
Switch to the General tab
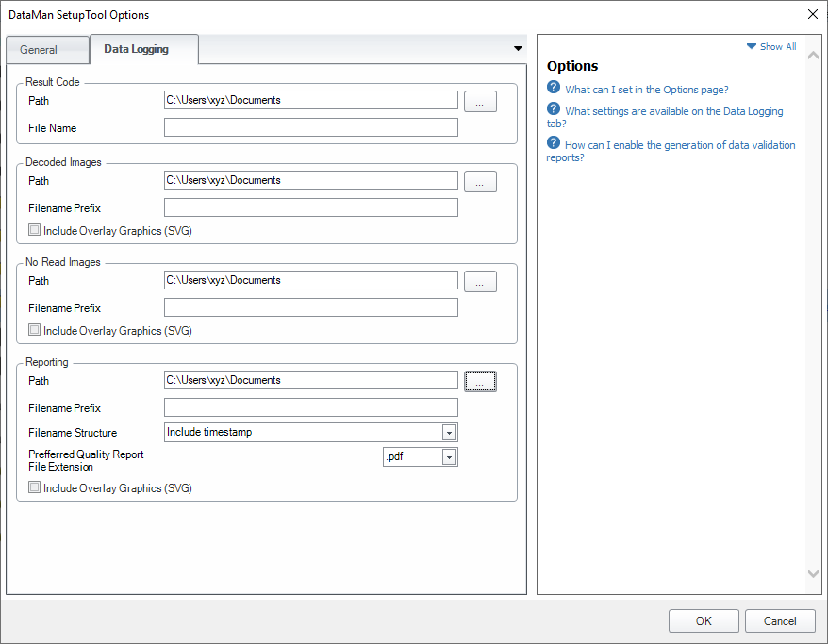[x=39, y=50]
